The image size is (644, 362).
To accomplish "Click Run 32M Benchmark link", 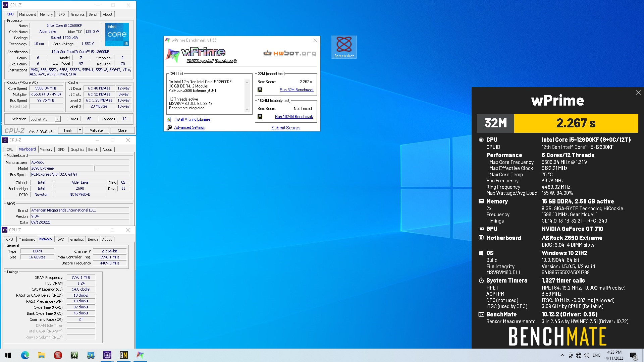I will click(x=297, y=90).
